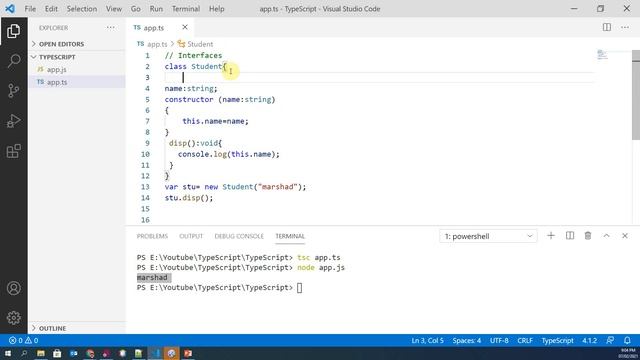Screen dimensions: 640x360
Task: Select language mode TypeScript in status bar
Action: pyautogui.click(x=557, y=340)
